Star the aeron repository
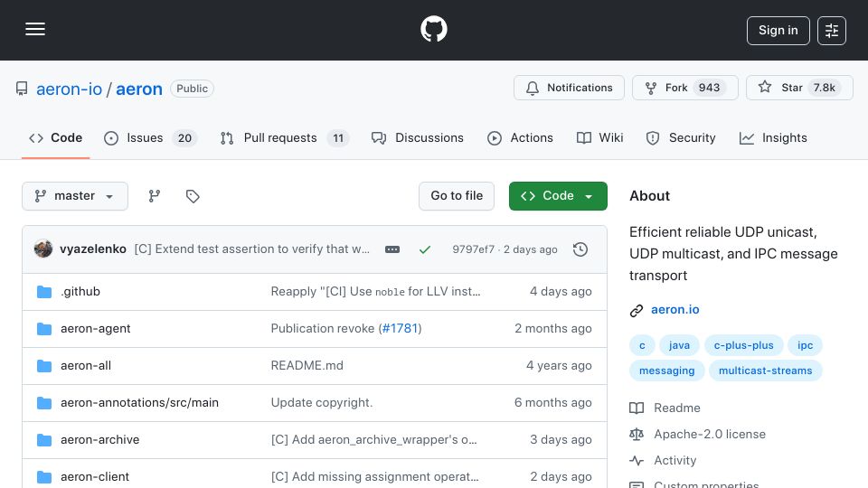 point(799,88)
